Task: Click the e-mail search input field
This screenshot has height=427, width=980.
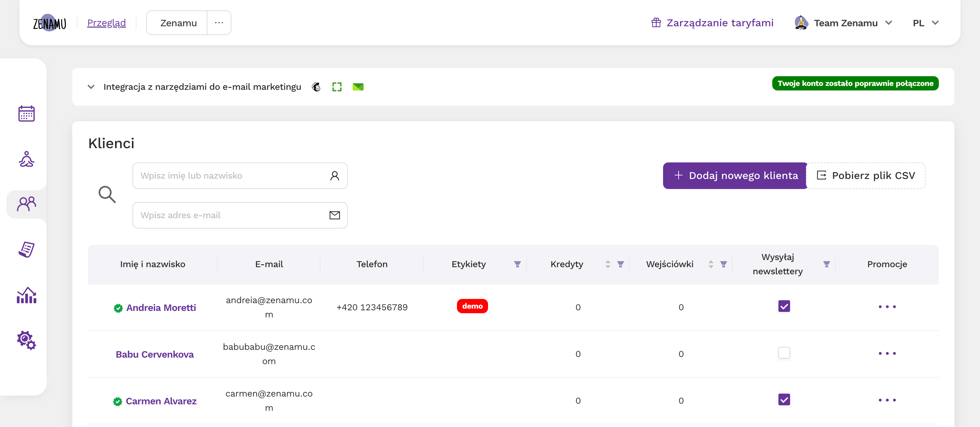Action: [240, 215]
